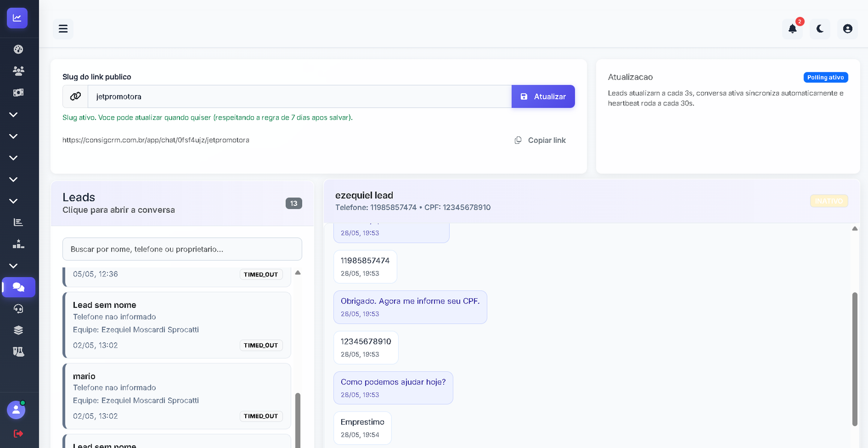Click the 'Leads' panel heading

point(79,197)
